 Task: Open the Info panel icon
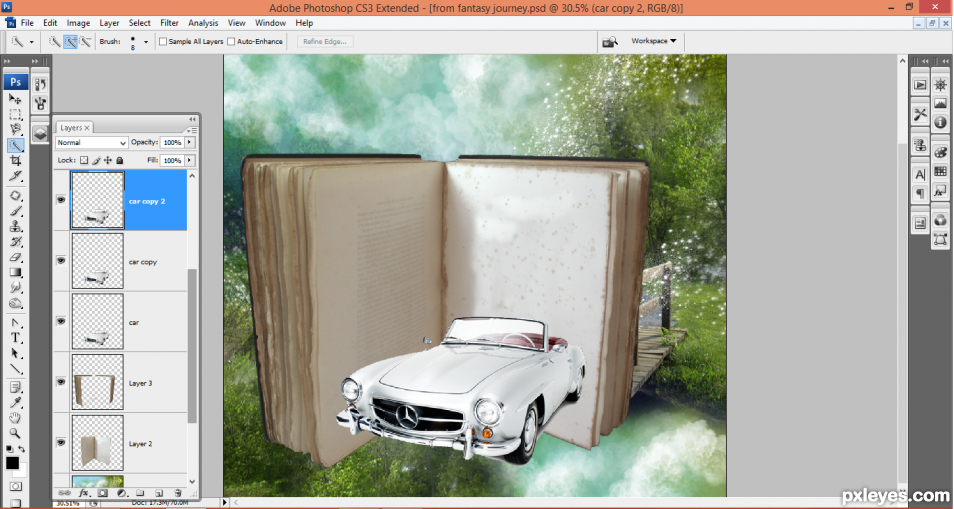pos(940,122)
